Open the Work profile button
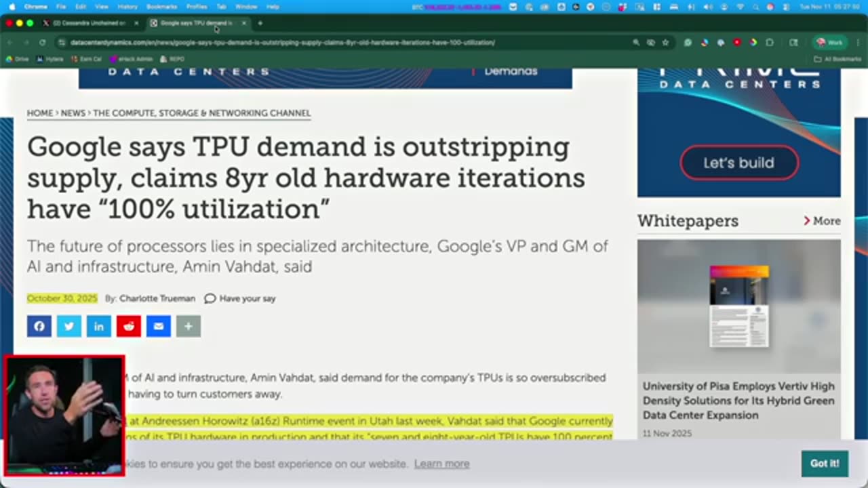The height and width of the screenshot is (488, 868). (x=830, y=42)
